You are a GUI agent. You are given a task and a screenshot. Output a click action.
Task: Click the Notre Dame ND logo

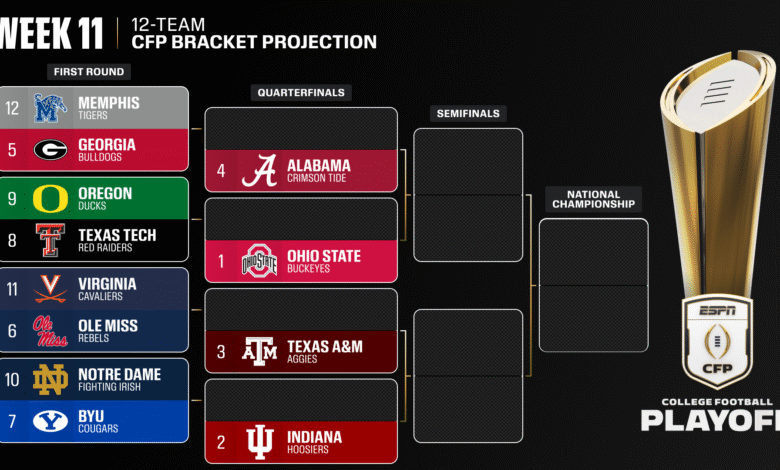(50, 380)
